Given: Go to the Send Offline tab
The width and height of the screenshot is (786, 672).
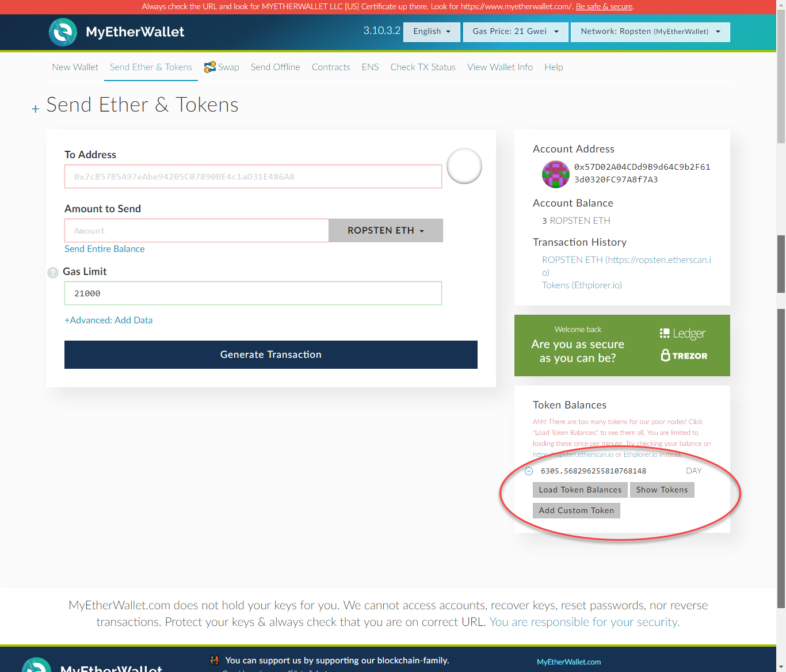Looking at the screenshot, I should tap(276, 67).
